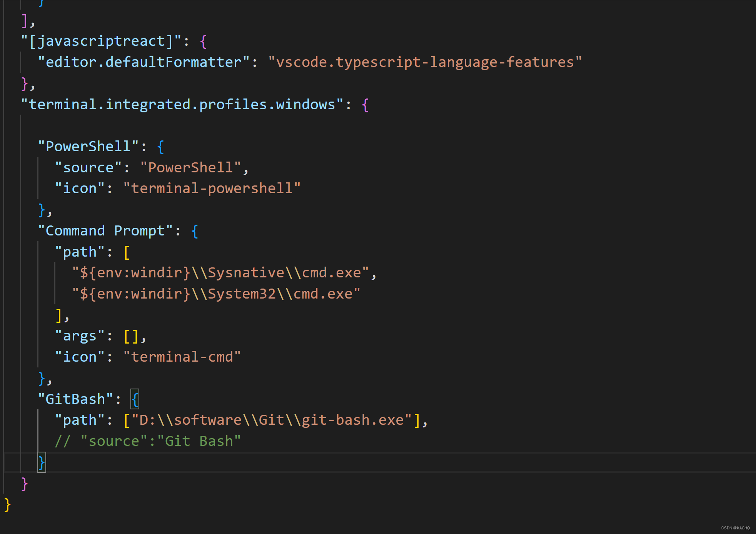Click the "Command Prompt" profile key
The height and width of the screenshot is (534, 756).
tap(105, 231)
